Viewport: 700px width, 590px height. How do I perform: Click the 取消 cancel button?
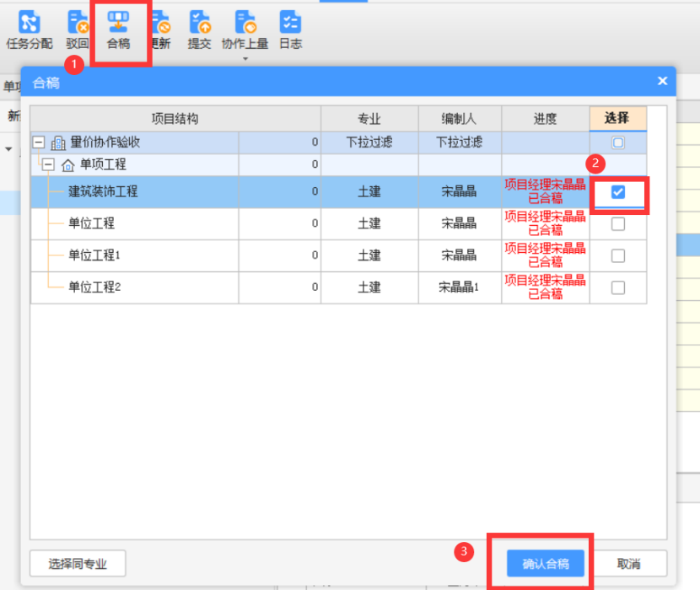click(x=628, y=564)
